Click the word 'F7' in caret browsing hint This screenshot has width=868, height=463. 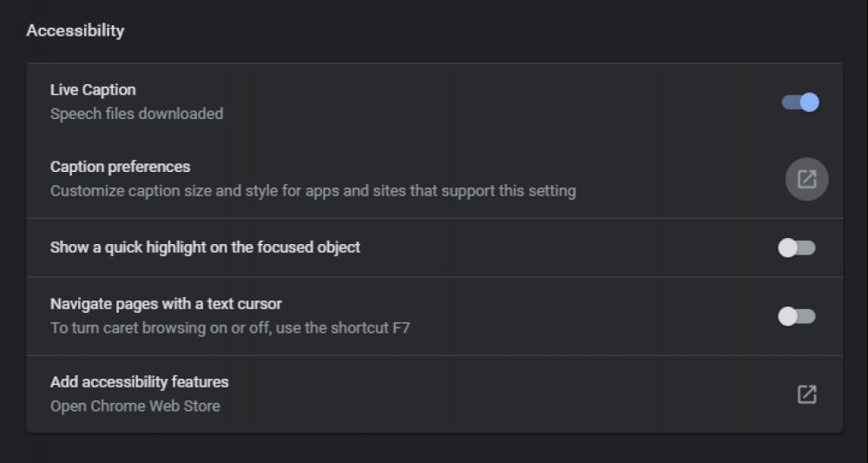coord(401,327)
